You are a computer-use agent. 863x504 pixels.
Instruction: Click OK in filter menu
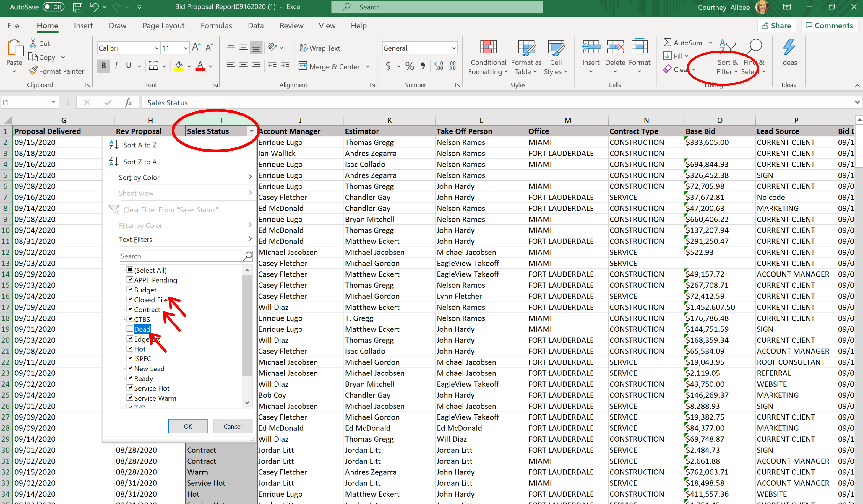(x=188, y=426)
